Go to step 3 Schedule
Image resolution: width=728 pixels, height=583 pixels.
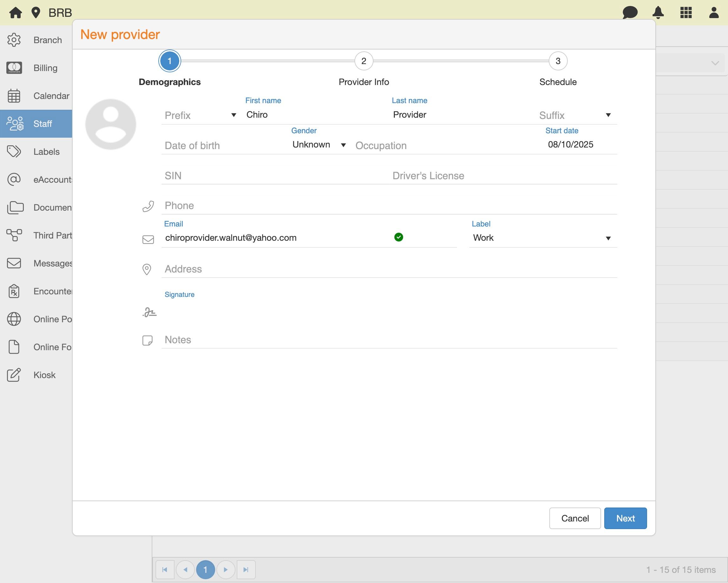point(558,61)
